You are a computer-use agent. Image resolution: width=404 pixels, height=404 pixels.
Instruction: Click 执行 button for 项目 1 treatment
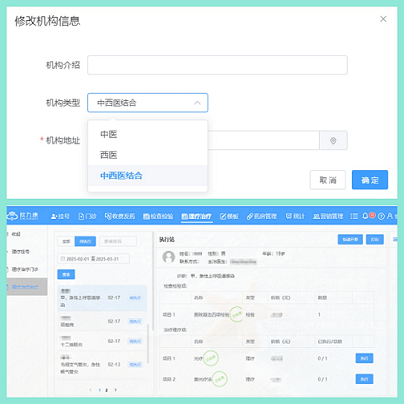(x=364, y=358)
